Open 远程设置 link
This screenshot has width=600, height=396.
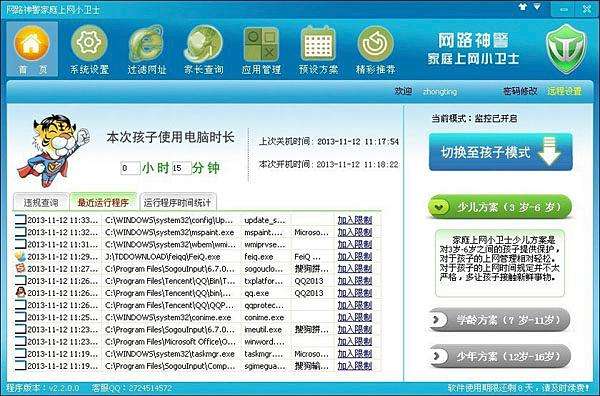pyautogui.click(x=564, y=91)
